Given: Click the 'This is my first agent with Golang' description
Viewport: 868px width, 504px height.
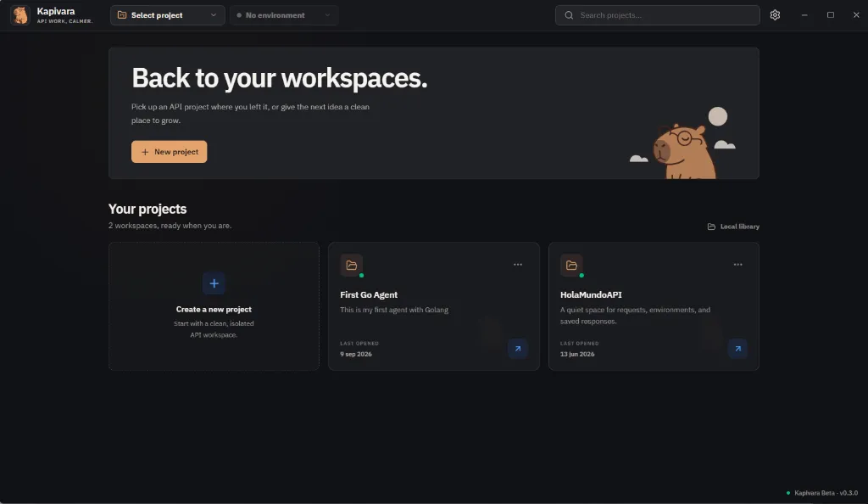Looking at the screenshot, I should [x=394, y=310].
